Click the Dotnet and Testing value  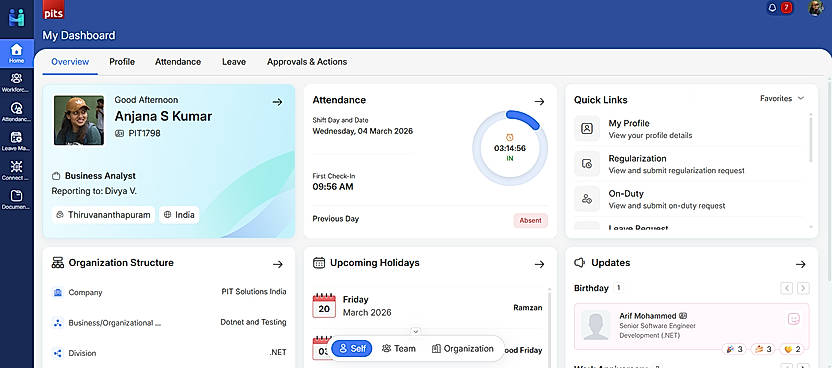click(253, 322)
